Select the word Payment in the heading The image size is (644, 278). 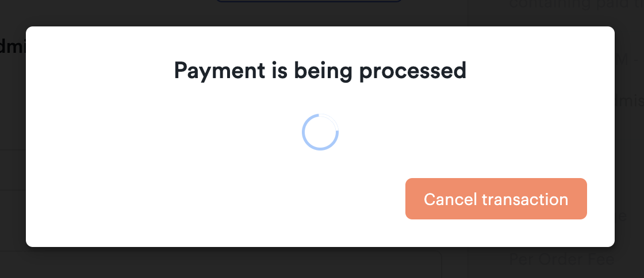tap(219, 71)
